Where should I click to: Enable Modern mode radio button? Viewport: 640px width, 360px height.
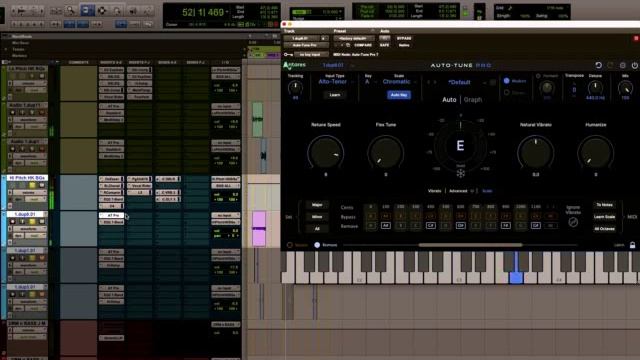point(507,81)
